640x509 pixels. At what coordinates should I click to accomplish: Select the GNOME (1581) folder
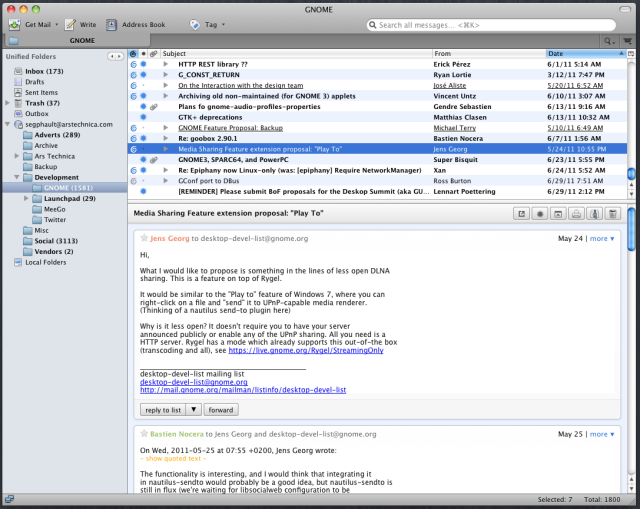(x=65, y=188)
